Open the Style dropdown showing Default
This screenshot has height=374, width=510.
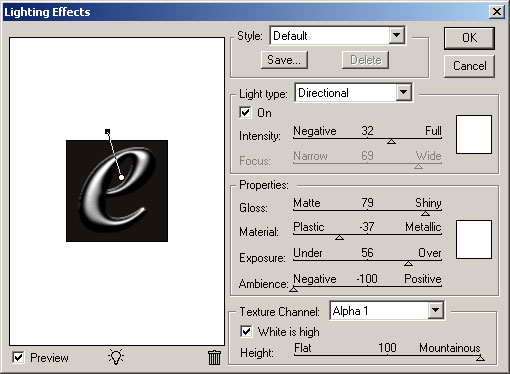[337, 36]
